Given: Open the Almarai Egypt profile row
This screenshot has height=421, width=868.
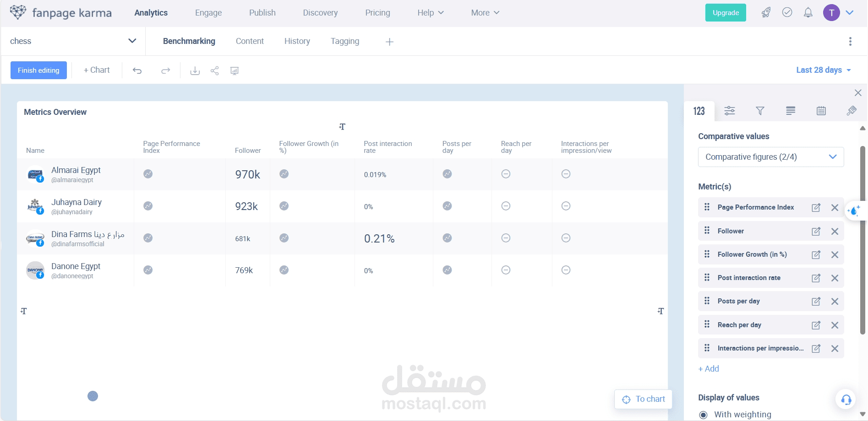Looking at the screenshot, I should pyautogui.click(x=342, y=174).
